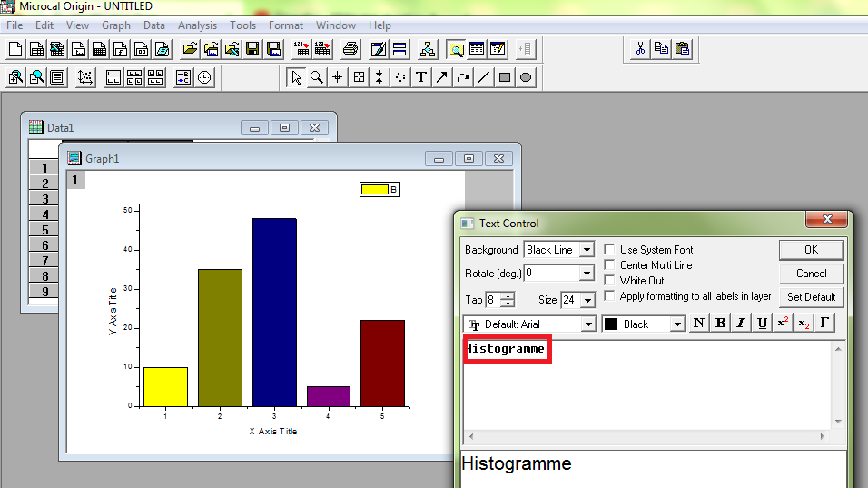Viewport: 868px width, 488px height.
Task: Click the Set Default button
Action: coord(811,297)
